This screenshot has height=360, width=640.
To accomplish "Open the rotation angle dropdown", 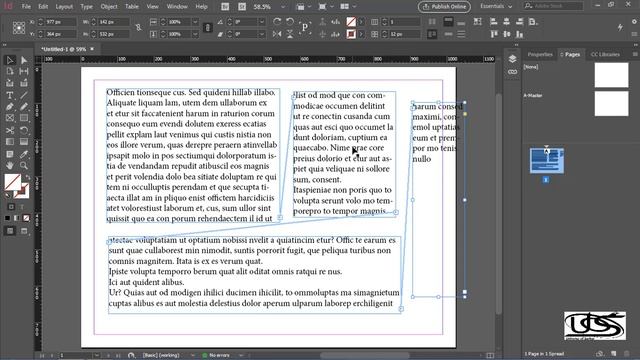I will tap(262, 22).
